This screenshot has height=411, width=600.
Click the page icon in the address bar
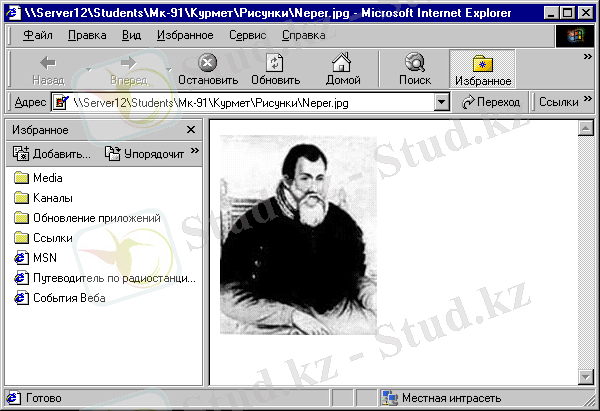(x=61, y=103)
